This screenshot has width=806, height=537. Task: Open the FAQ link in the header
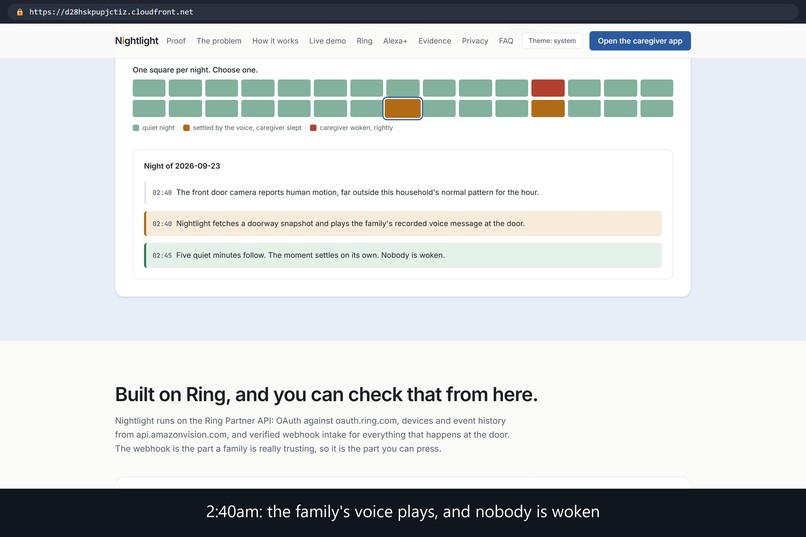tap(506, 41)
